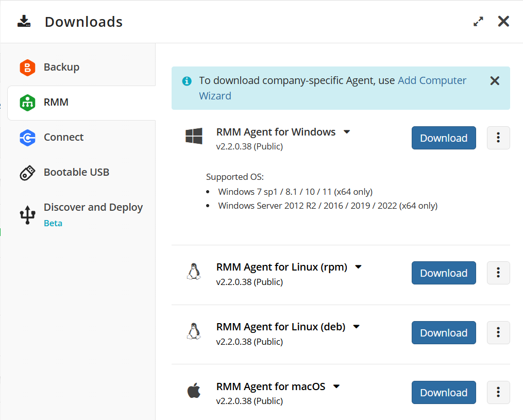523x420 pixels.
Task: Click the RMM Agent for Windows title
Action: click(x=276, y=132)
